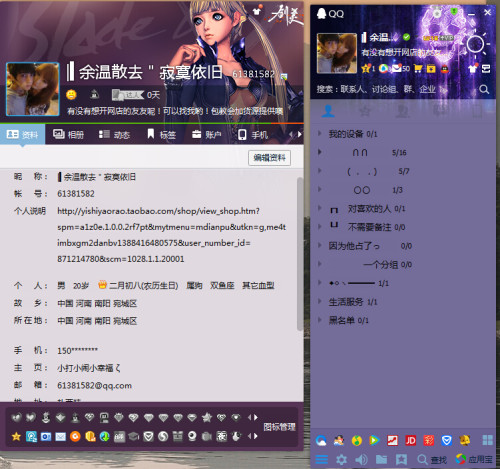Click the 61381582@qq.com email text
Viewport: 500px width, 469px height.
94,386
